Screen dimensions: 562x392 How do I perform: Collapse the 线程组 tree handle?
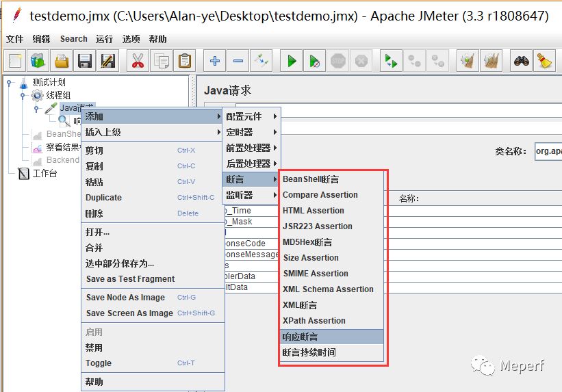23,96
